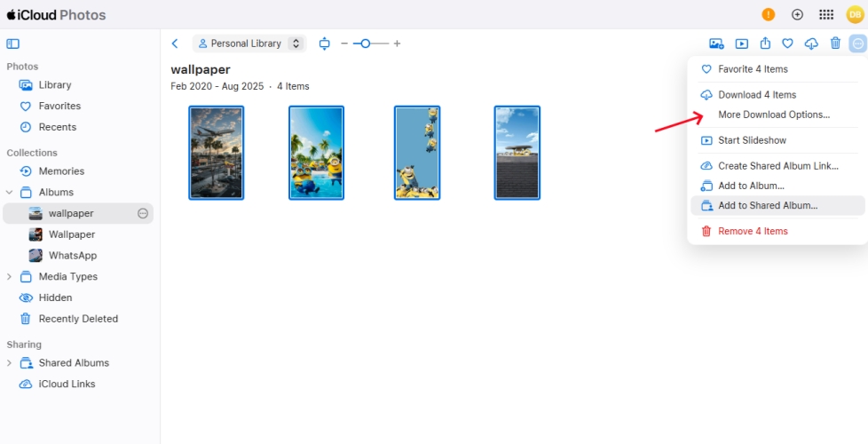Select the Minions pool photo thumbnail

point(316,153)
